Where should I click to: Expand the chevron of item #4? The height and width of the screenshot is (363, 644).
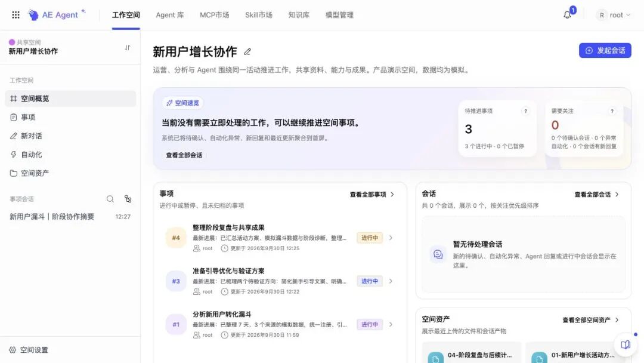click(391, 238)
